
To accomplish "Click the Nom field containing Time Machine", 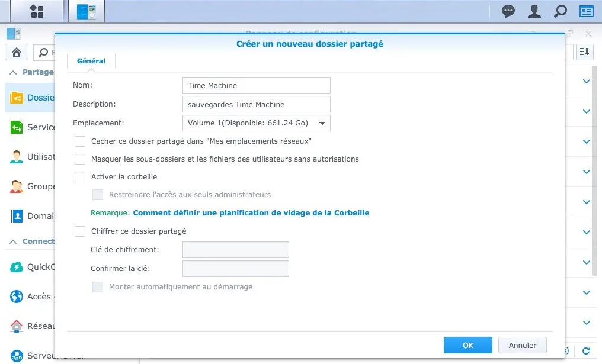I will pyautogui.click(x=256, y=85).
